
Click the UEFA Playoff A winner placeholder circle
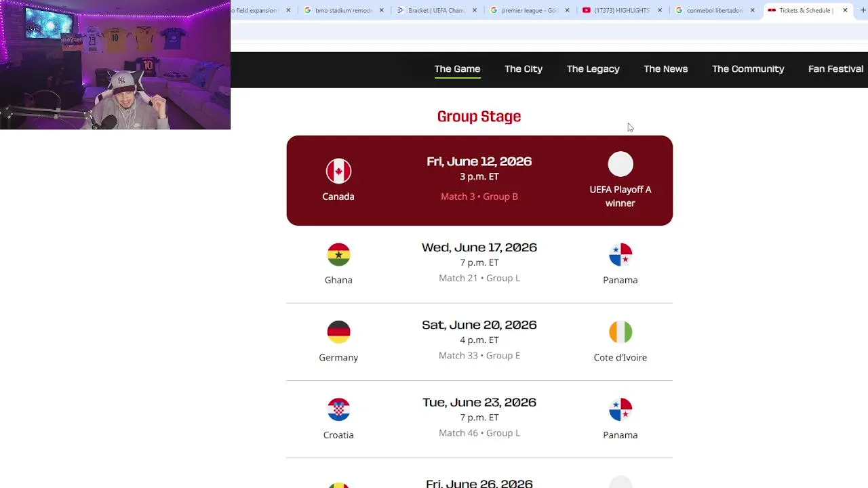620,164
